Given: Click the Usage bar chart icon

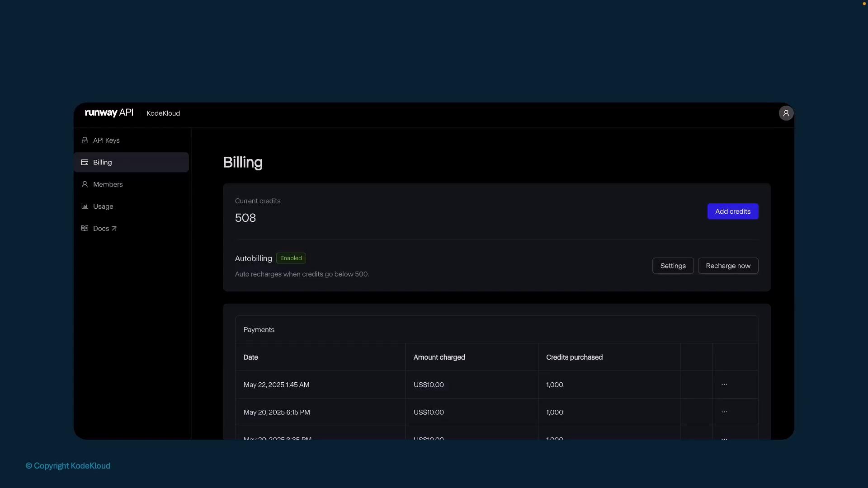Looking at the screenshot, I should point(85,206).
